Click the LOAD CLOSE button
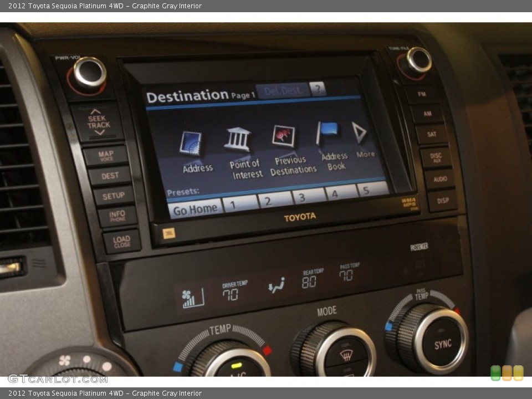Viewport: 532px width, 399px height. click(x=121, y=242)
